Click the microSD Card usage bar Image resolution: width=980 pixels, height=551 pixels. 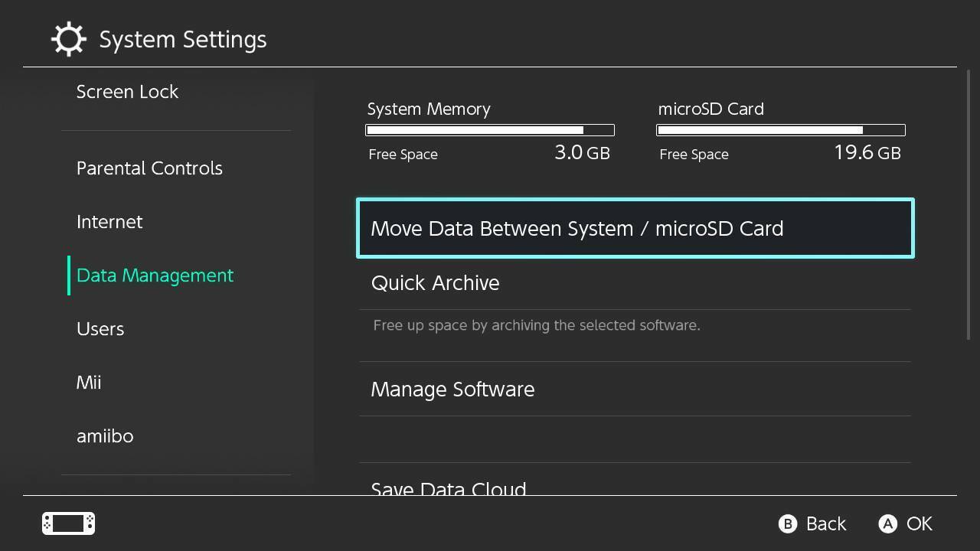pyautogui.click(x=781, y=130)
